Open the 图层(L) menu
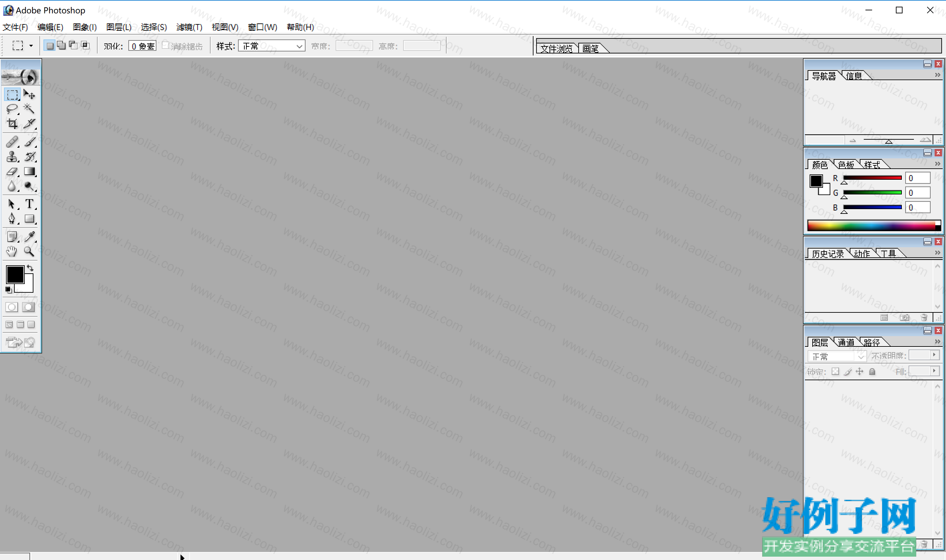 click(x=119, y=27)
